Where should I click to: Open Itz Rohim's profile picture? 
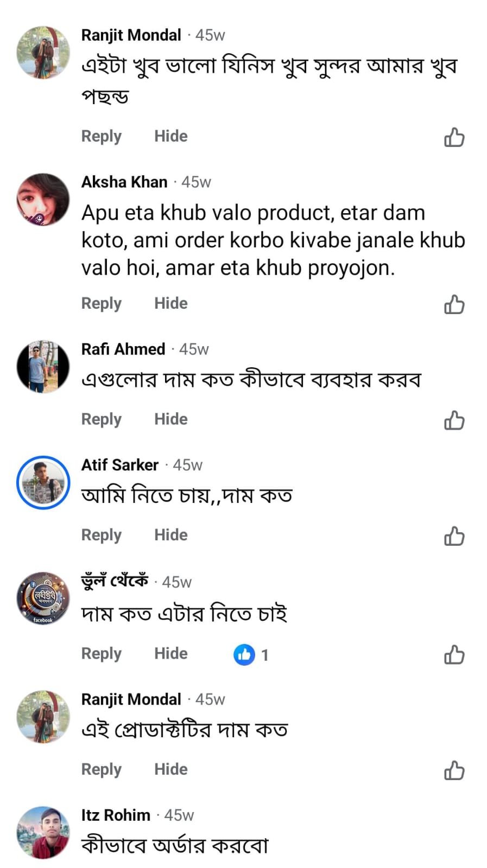[43, 832]
